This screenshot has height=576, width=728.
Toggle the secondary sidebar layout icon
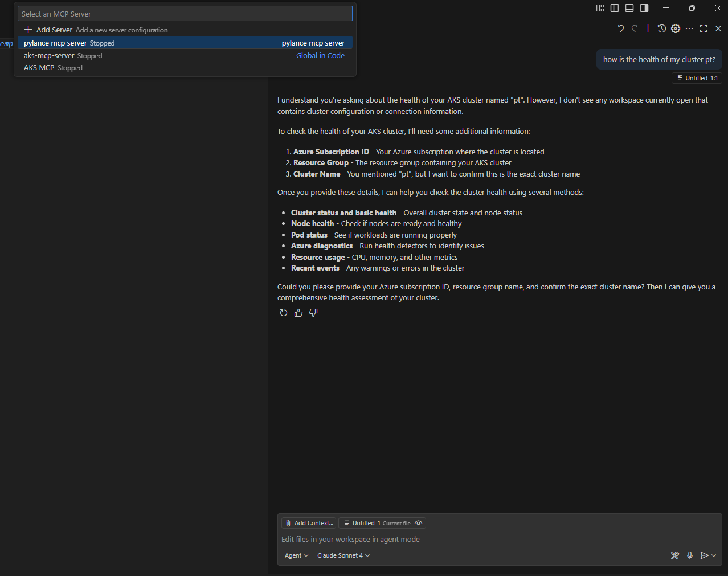[x=644, y=8]
